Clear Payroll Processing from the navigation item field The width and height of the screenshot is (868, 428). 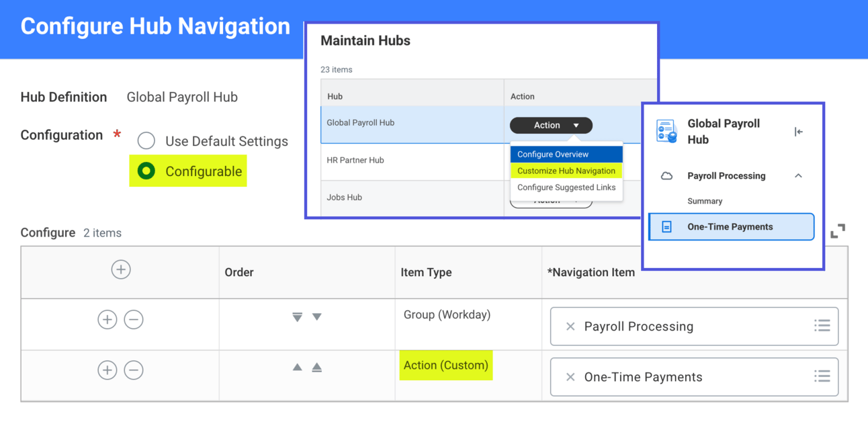(570, 327)
